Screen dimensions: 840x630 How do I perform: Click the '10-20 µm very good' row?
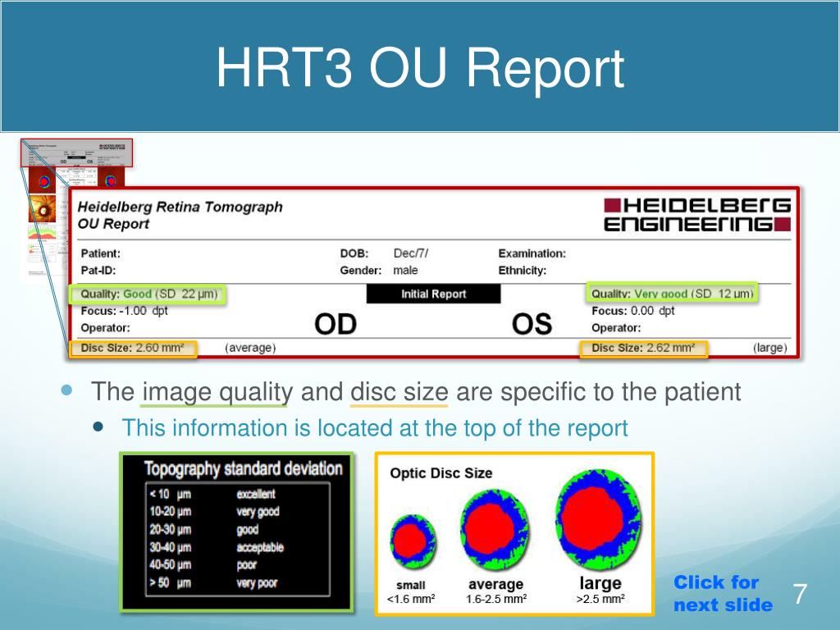214,512
